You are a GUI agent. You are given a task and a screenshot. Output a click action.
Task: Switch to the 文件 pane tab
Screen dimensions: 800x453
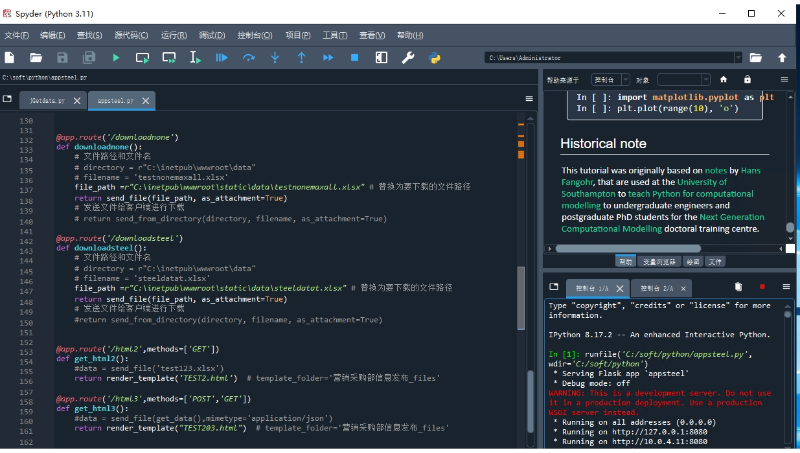715,262
